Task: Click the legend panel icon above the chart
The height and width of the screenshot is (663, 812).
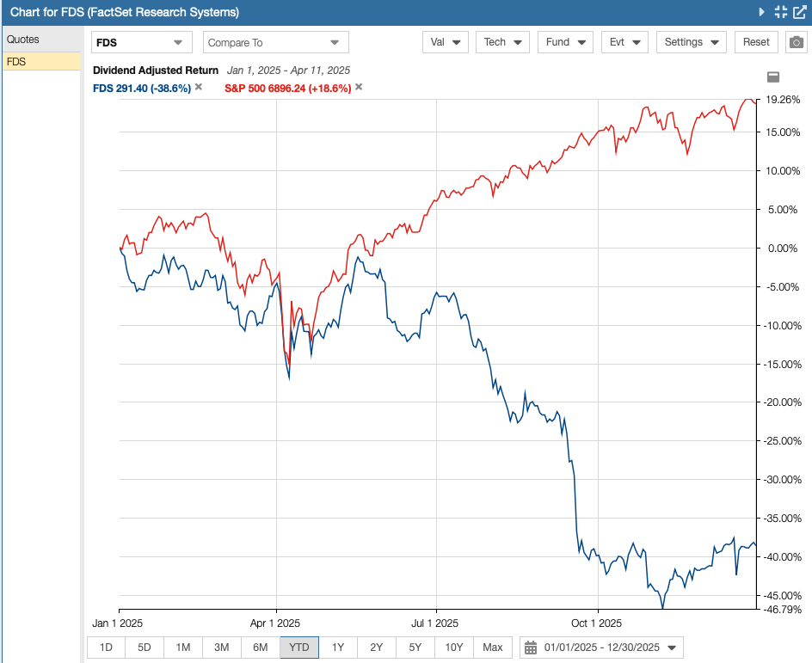Action: point(772,77)
